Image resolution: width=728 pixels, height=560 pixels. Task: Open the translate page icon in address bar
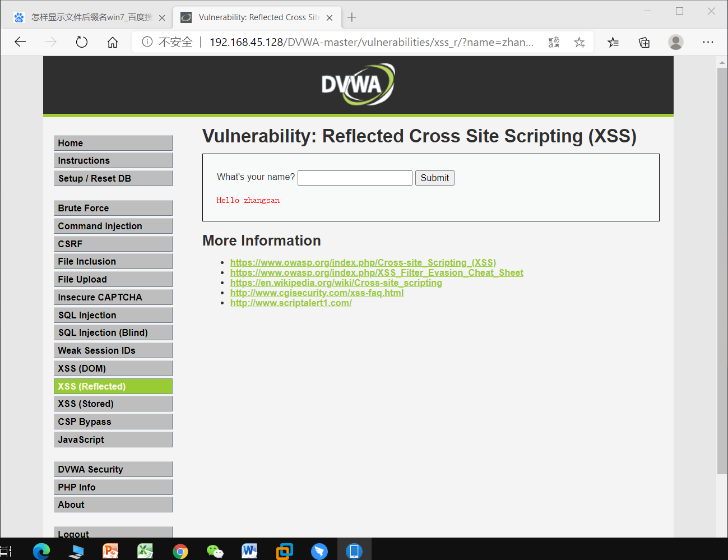coord(554,42)
